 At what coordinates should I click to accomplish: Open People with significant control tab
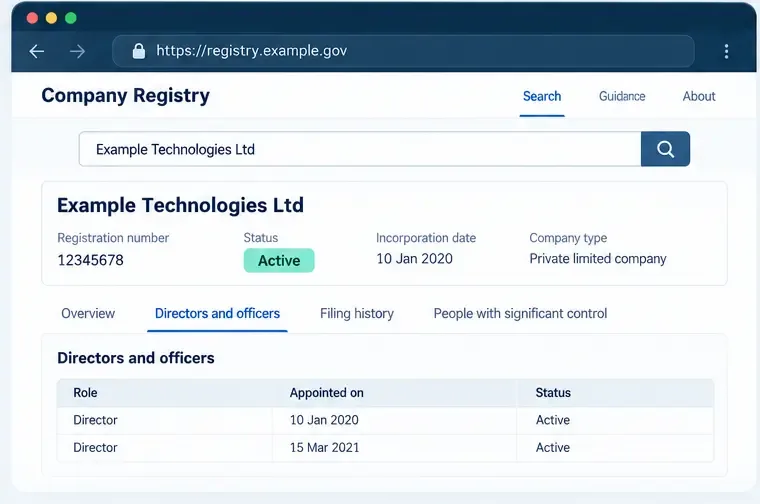pos(520,314)
